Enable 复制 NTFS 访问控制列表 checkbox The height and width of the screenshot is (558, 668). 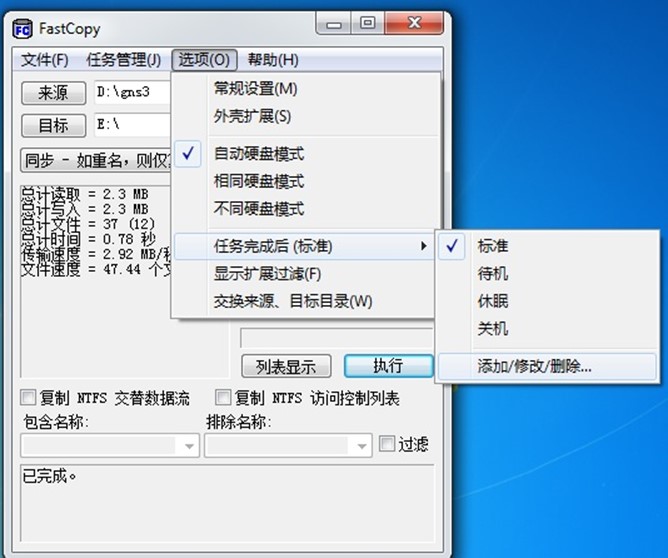pos(224,398)
